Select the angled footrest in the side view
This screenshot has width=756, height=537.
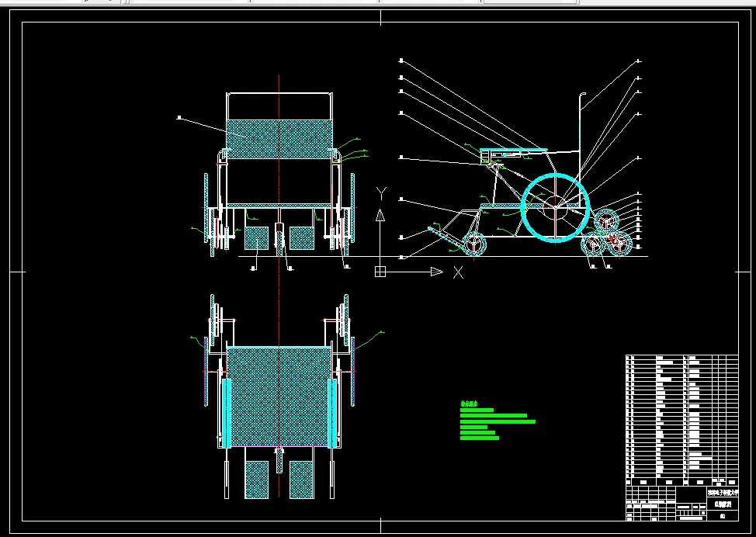446,237
